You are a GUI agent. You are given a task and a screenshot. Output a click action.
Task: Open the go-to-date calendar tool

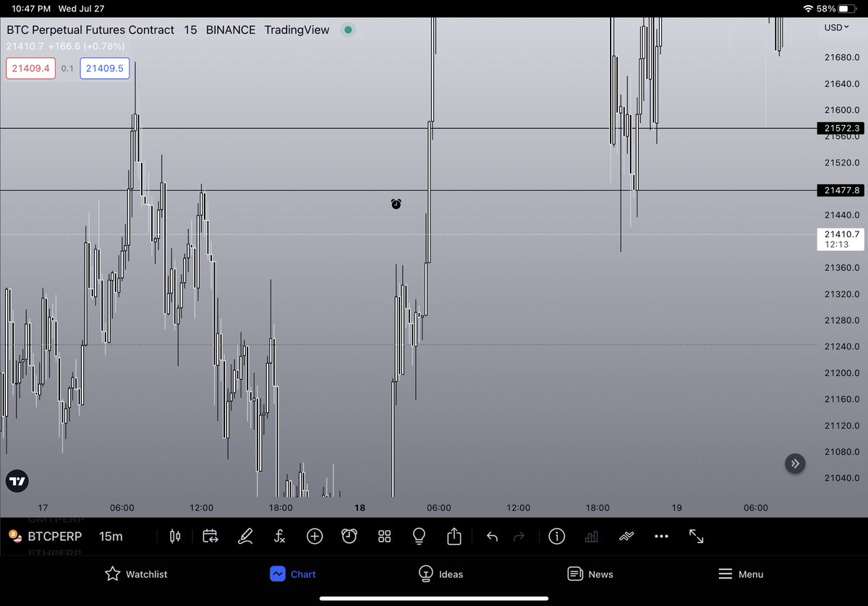[210, 537]
